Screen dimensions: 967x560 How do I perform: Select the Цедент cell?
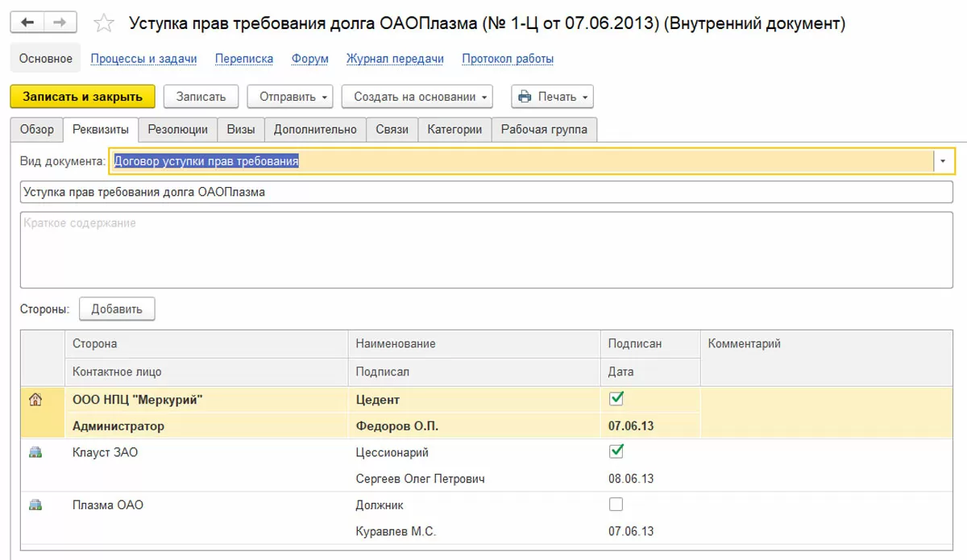(x=474, y=399)
